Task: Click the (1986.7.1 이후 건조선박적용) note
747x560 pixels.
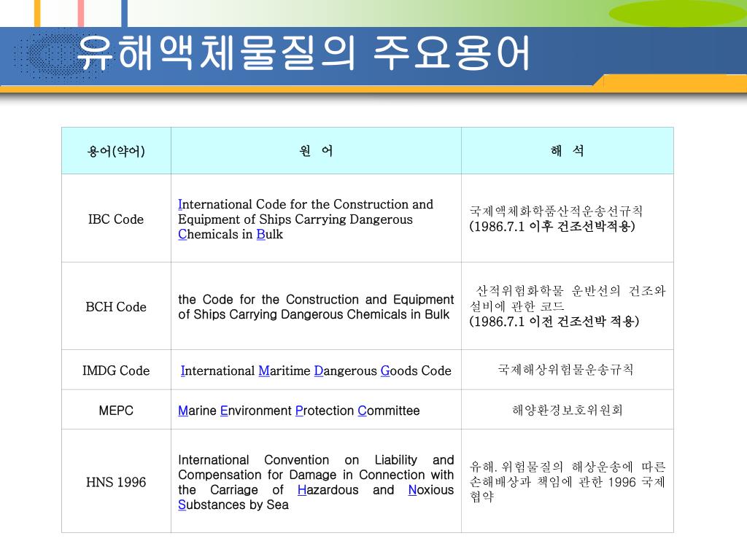Action: [x=552, y=226]
